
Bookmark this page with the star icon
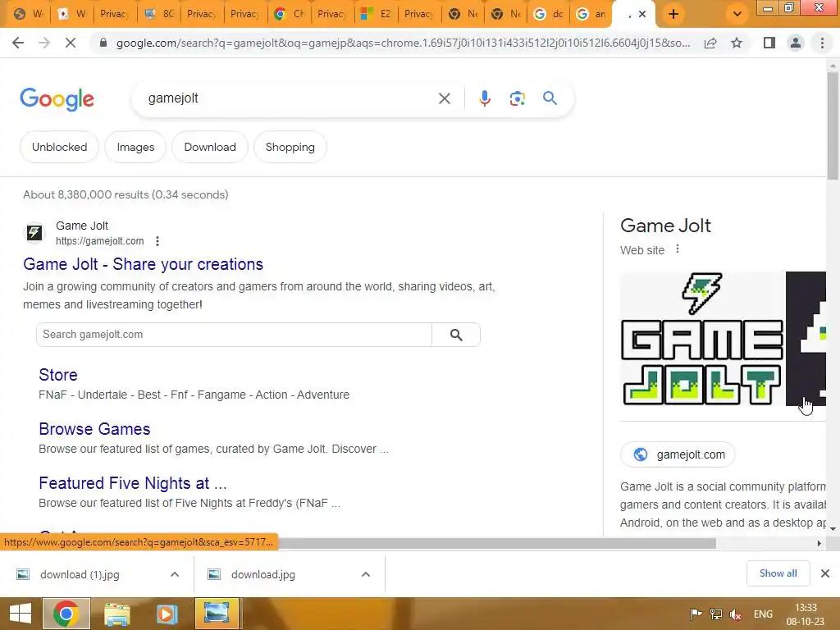pos(737,43)
